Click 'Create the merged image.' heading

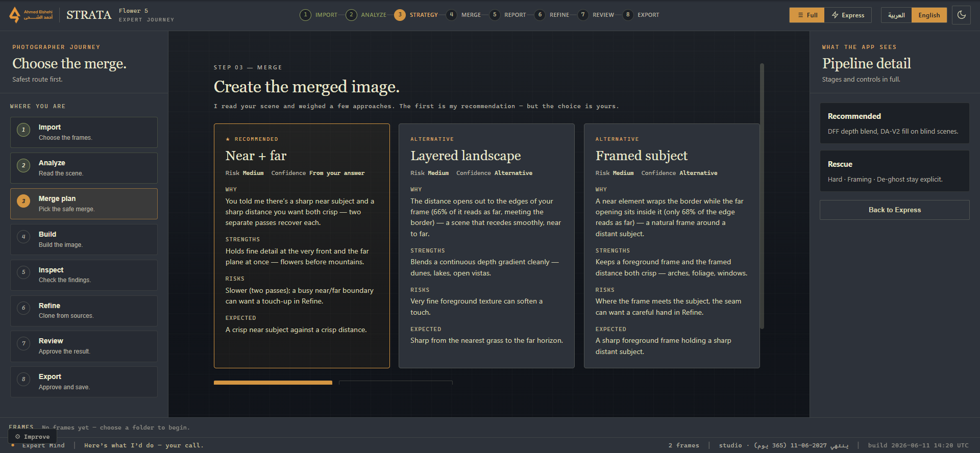(x=307, y=87)
